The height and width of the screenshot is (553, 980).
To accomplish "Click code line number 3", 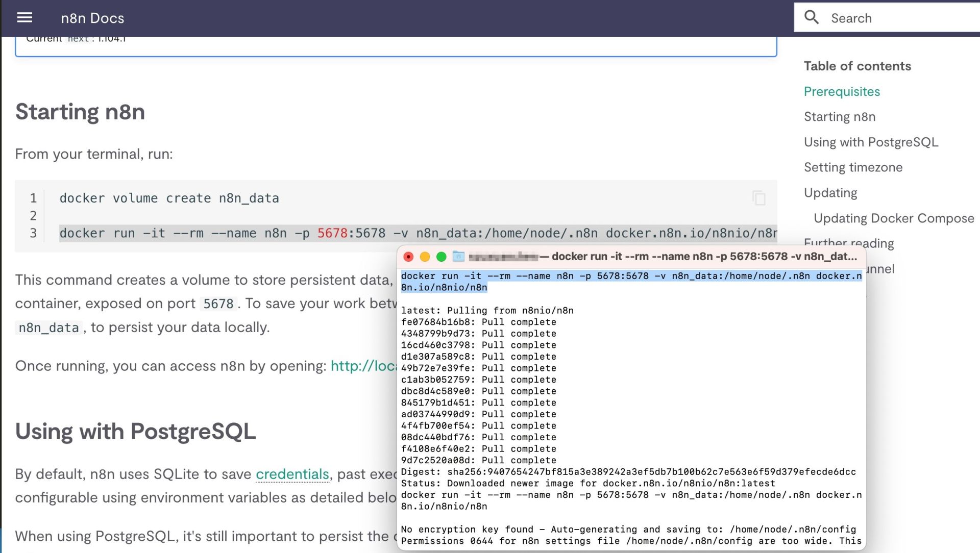I will [33, 233].
